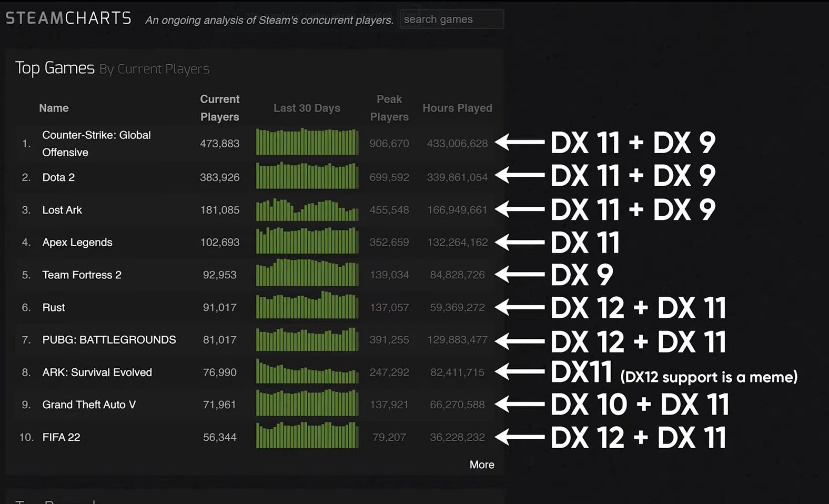Select peak players value 391,255
This screenshot has width=829, height=504.
389,340
